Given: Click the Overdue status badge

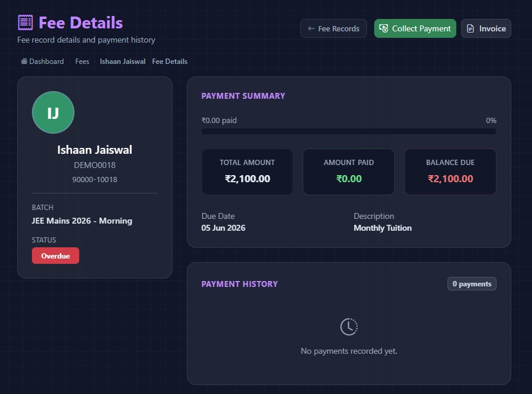Looking at the screenshot, I should 56,256.
